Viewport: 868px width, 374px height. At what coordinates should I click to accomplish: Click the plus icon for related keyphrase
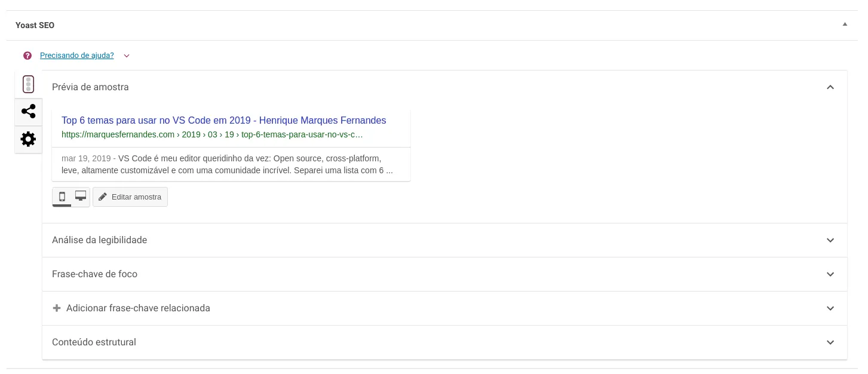[x=57, y=308]
